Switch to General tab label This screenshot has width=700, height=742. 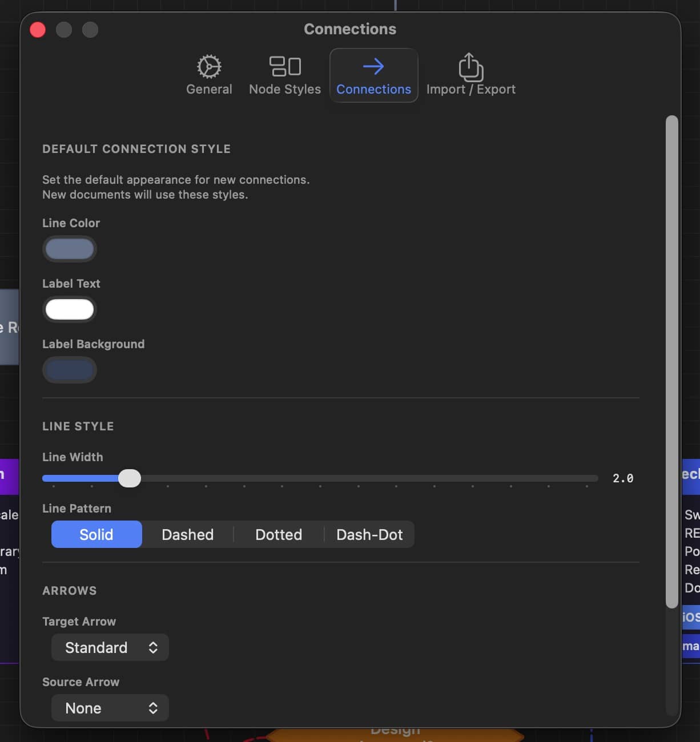[209, 90]
